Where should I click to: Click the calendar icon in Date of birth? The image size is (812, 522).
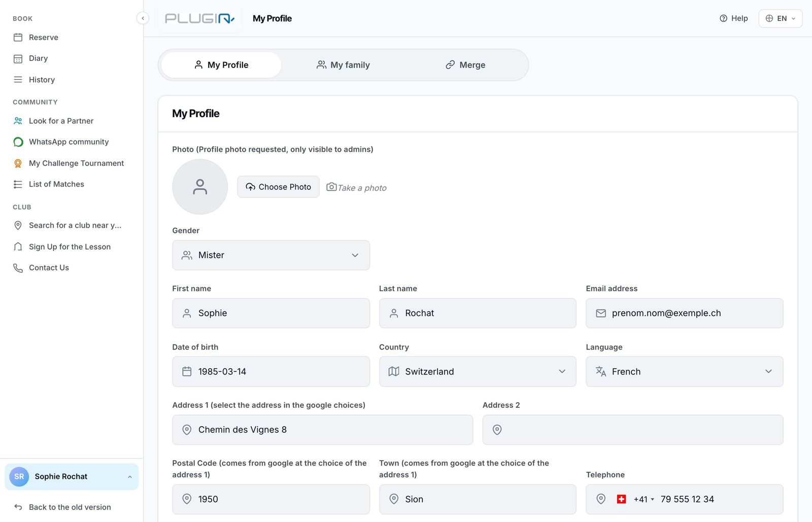coord(187,372)
